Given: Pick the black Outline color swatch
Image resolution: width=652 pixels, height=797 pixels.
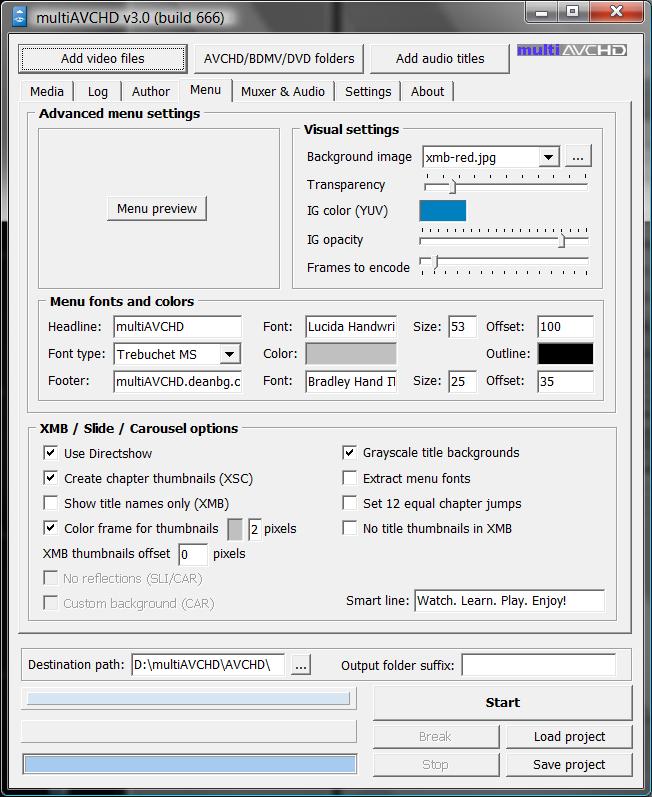Looking at the screenshot, I should click(x=565, y=354).
